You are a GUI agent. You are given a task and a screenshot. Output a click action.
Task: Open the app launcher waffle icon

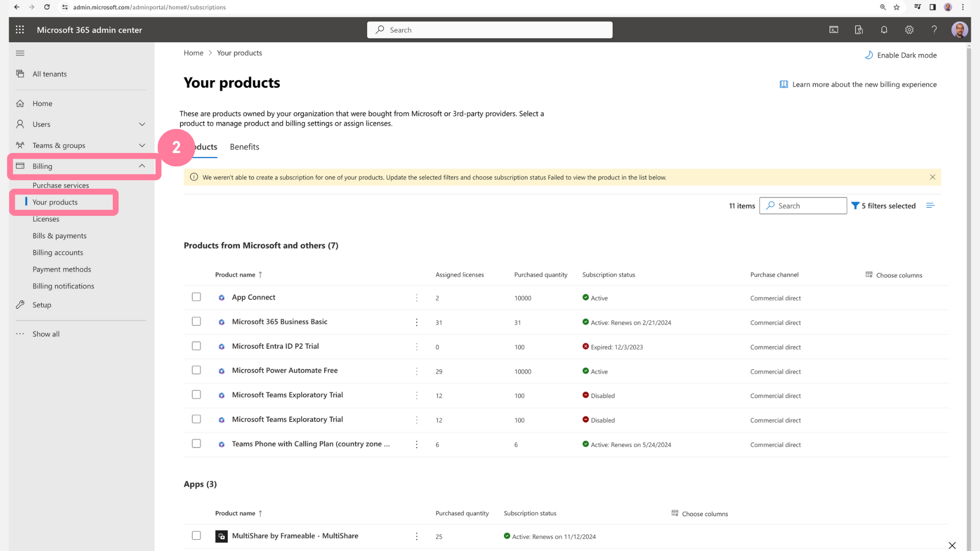click(20, 30)
